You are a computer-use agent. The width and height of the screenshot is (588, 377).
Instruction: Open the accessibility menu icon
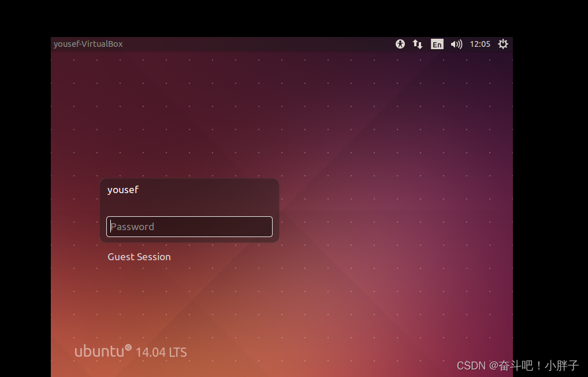[x=400, y=44]
